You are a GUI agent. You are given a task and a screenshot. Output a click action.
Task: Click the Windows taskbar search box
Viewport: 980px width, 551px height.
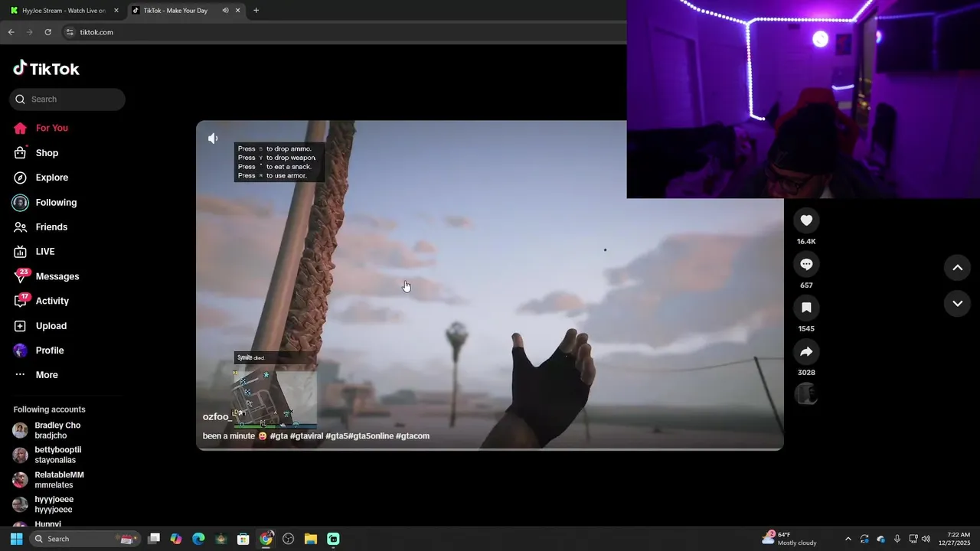85,539
